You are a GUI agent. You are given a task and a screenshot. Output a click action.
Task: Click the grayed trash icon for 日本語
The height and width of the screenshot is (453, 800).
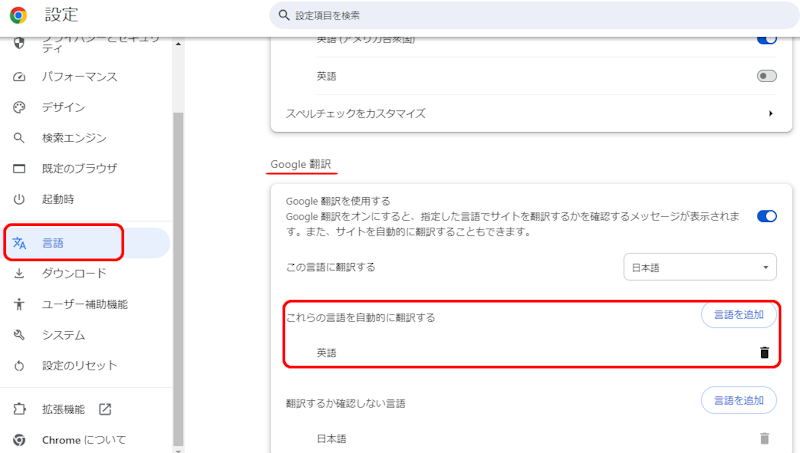click(764, 438)
